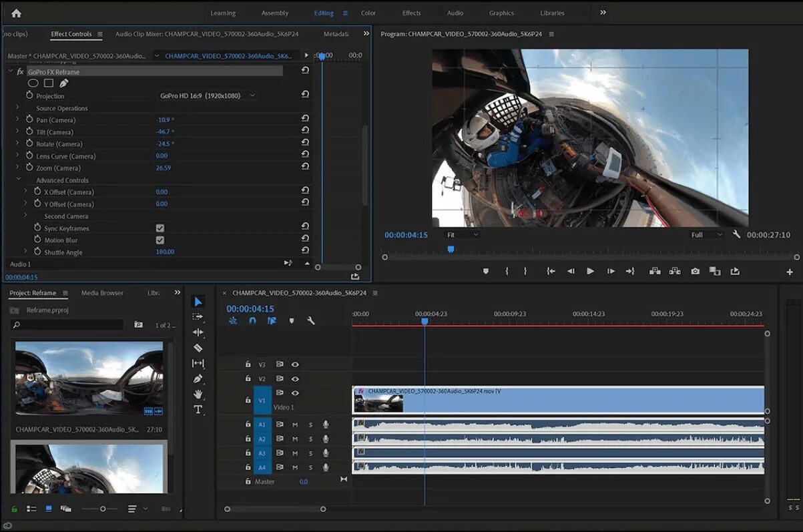Expand the Zoom (Camera) property
Screen dimensions: 803x532
(x=18, y=168)
